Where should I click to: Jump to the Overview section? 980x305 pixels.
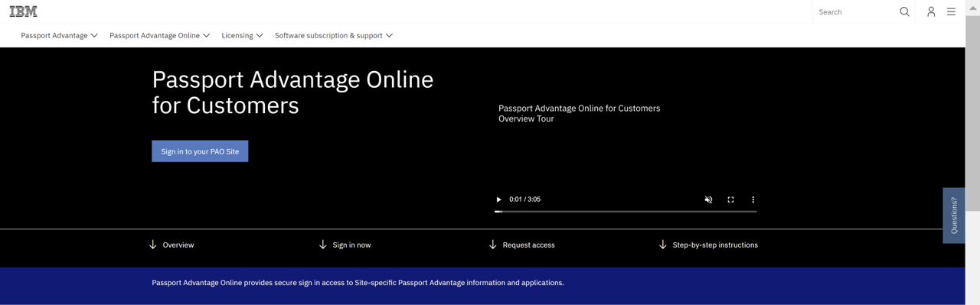[x=171, y=245]
